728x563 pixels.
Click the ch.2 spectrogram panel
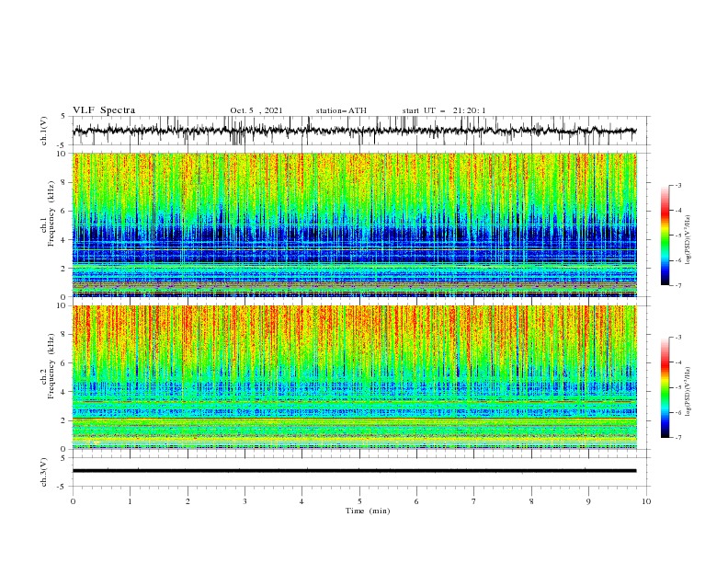click(354, 377)
